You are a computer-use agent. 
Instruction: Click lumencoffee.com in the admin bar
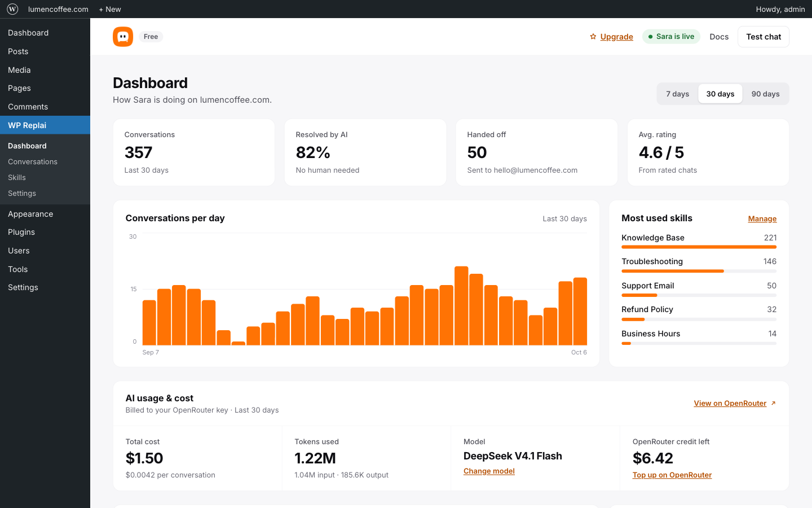click(58, 9)
